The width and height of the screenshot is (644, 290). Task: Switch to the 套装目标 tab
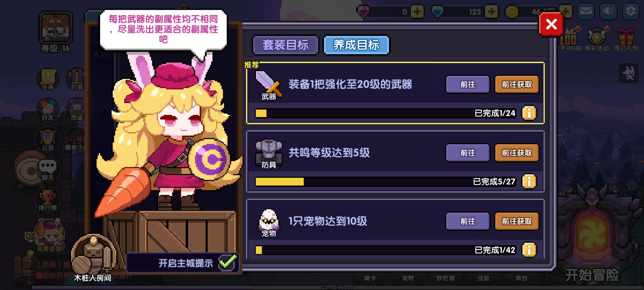[x=286, y=45]
